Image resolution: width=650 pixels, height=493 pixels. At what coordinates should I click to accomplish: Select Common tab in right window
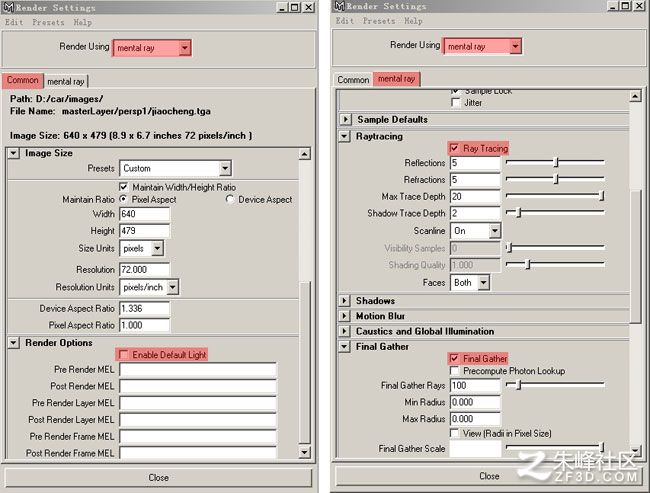pos(353,80)
